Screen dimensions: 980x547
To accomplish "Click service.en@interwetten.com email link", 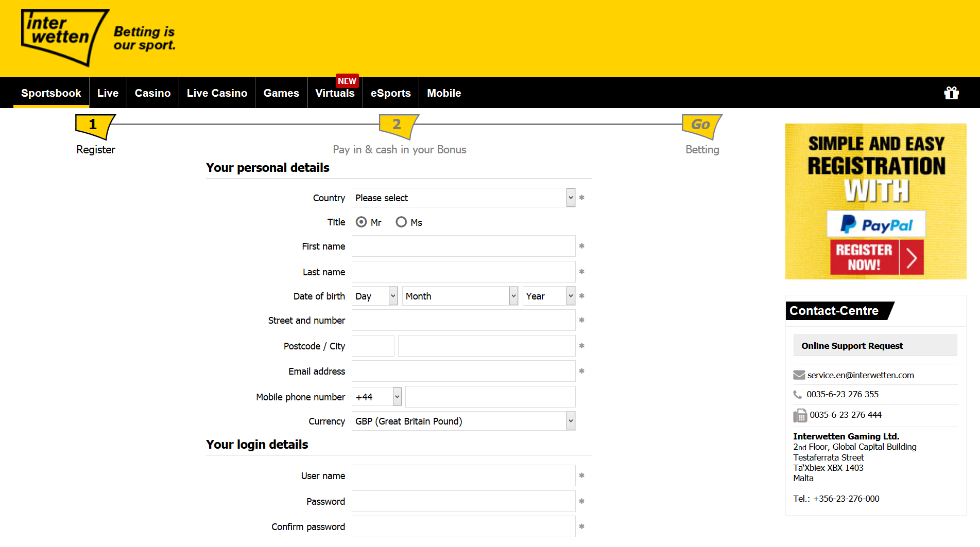I will point(861,375).
